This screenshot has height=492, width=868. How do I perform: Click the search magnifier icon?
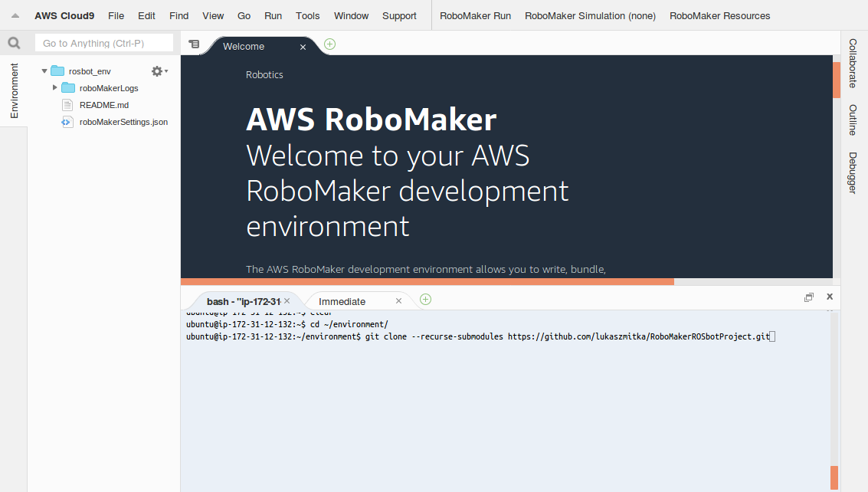(14, 43)
